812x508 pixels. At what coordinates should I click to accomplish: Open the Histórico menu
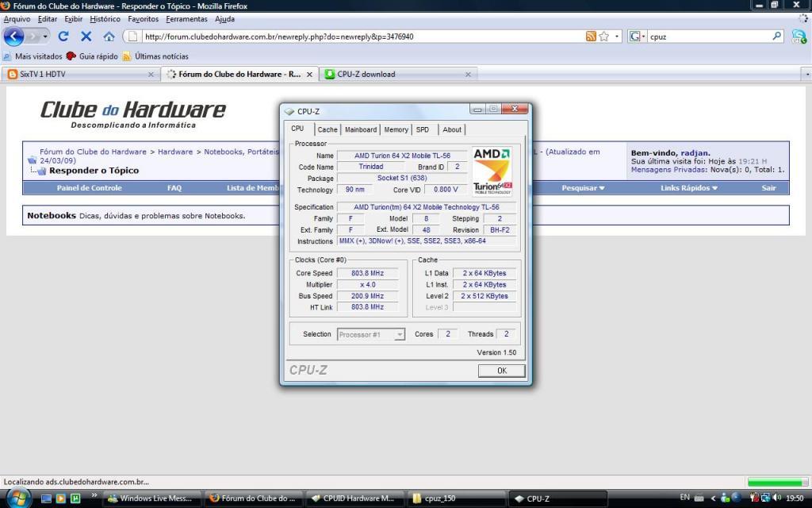point(105,19)
